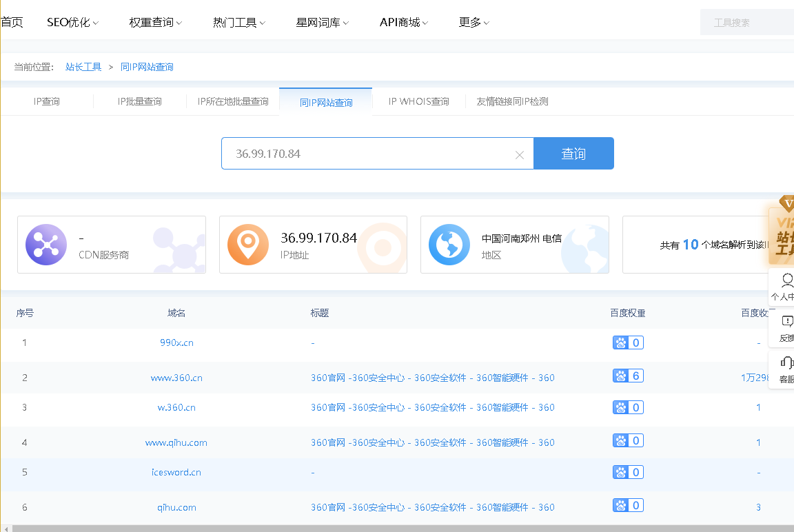Click Baidu weight badge for qihu.com row
The height and width of the screenshot is (532, 794).
(628, 505)
